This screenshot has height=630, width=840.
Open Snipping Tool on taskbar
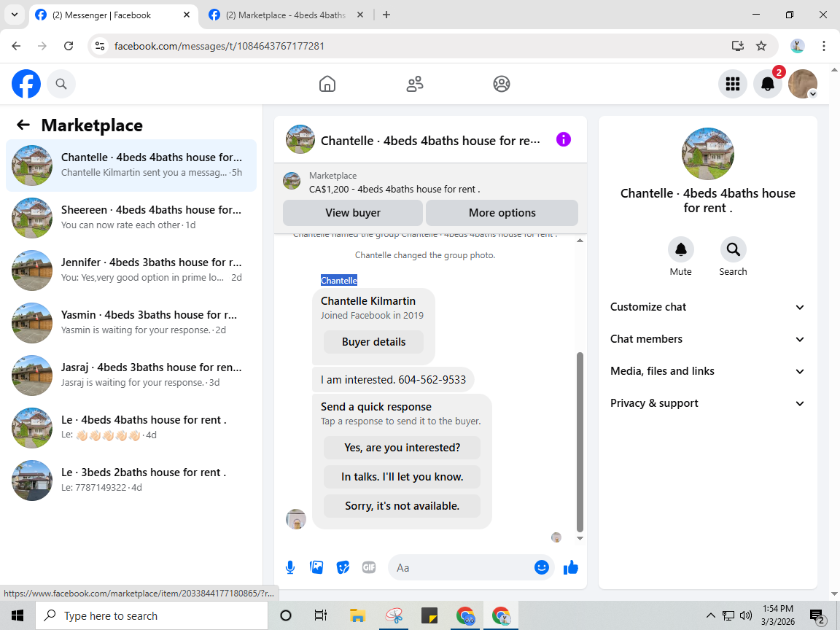(x=394, y=615)
